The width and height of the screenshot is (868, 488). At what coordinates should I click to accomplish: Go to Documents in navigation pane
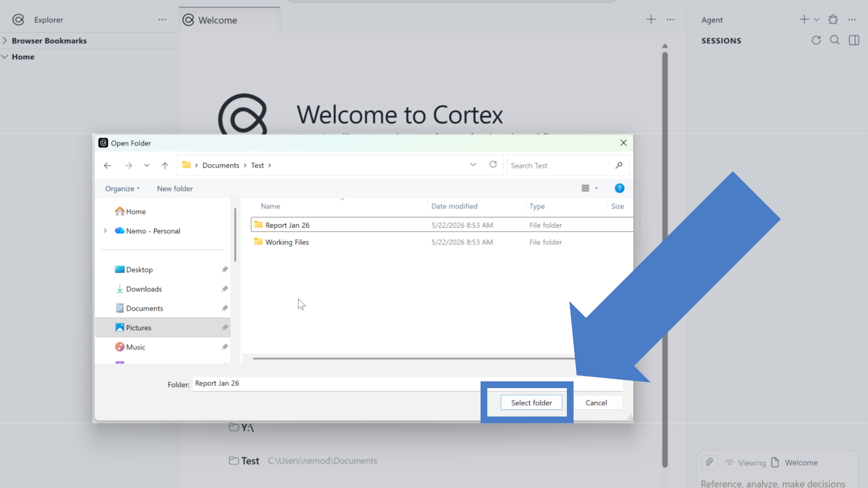(x=139, y=308)
